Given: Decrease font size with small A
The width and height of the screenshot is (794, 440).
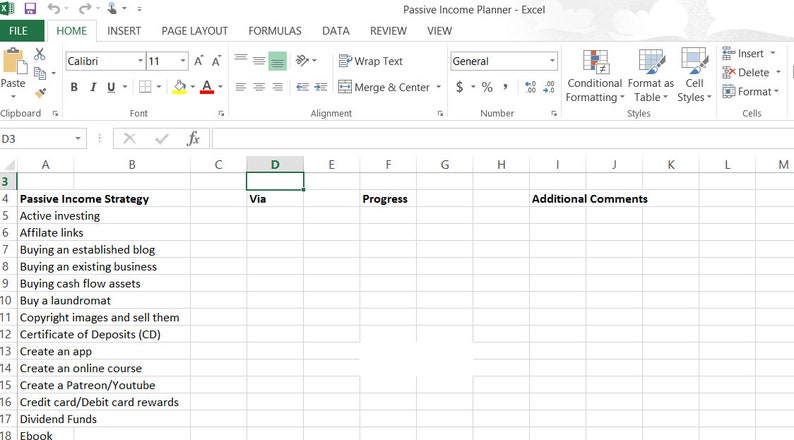Looking at the screenshot, I should tap(216, 61).
